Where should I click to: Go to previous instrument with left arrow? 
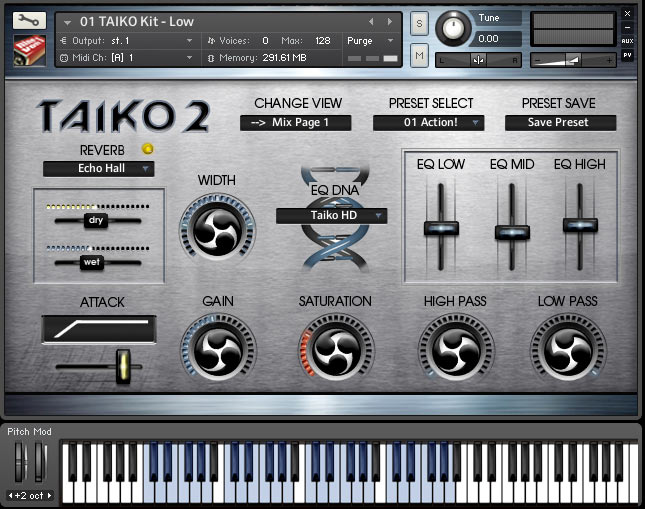click(x=371, y=21)
